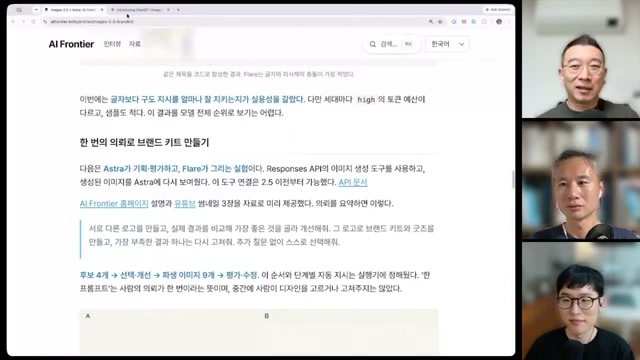
Task: Click the caption '같은 제목을 코드로 합성한 결과'
Action: click(201, 74)
